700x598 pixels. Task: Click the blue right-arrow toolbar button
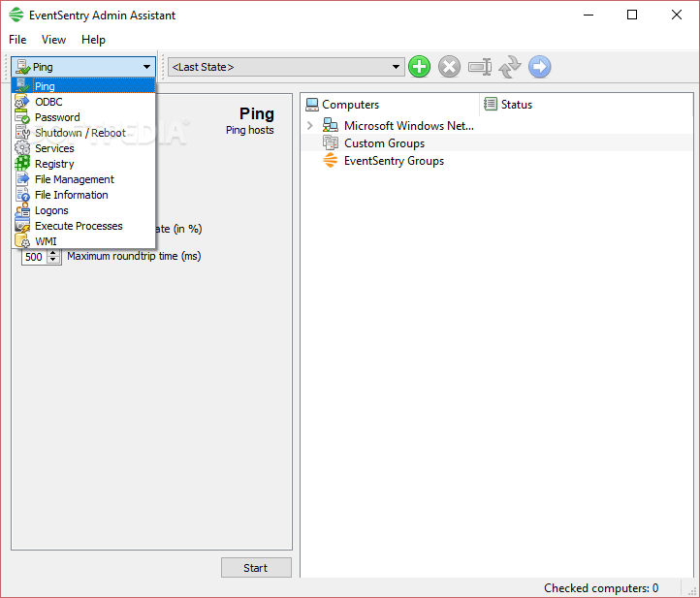point(540,67)
